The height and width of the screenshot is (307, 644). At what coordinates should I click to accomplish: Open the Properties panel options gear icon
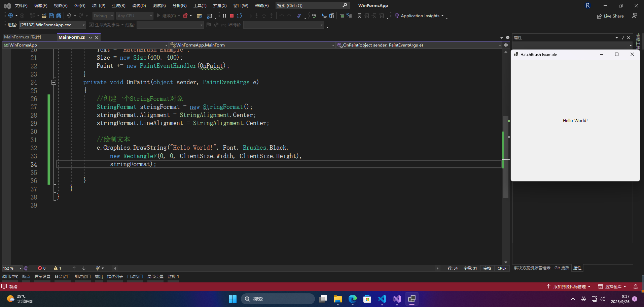pos(508,37)
